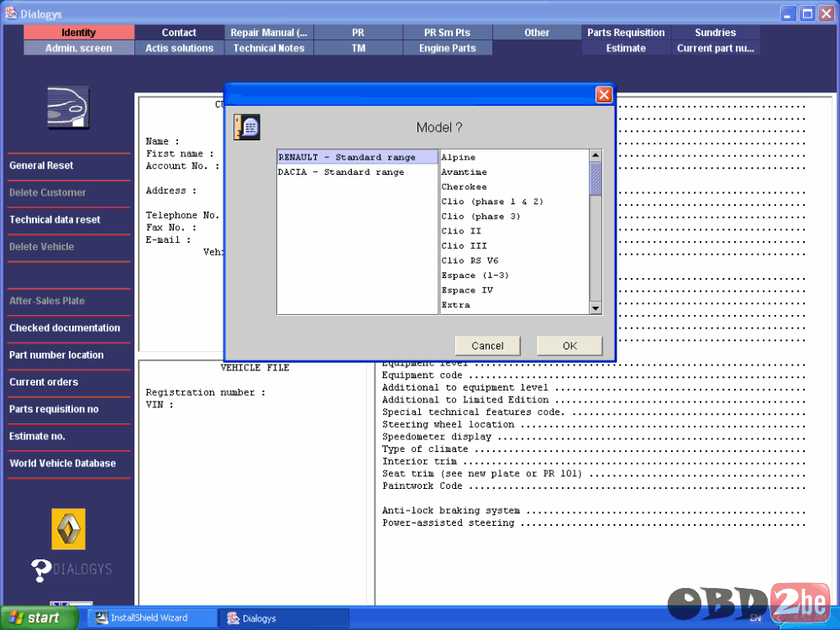Image resolution: width=840 pixels, height=630 pixels.
Task: Select Clio RS V6 model
Action: [514, 260]
